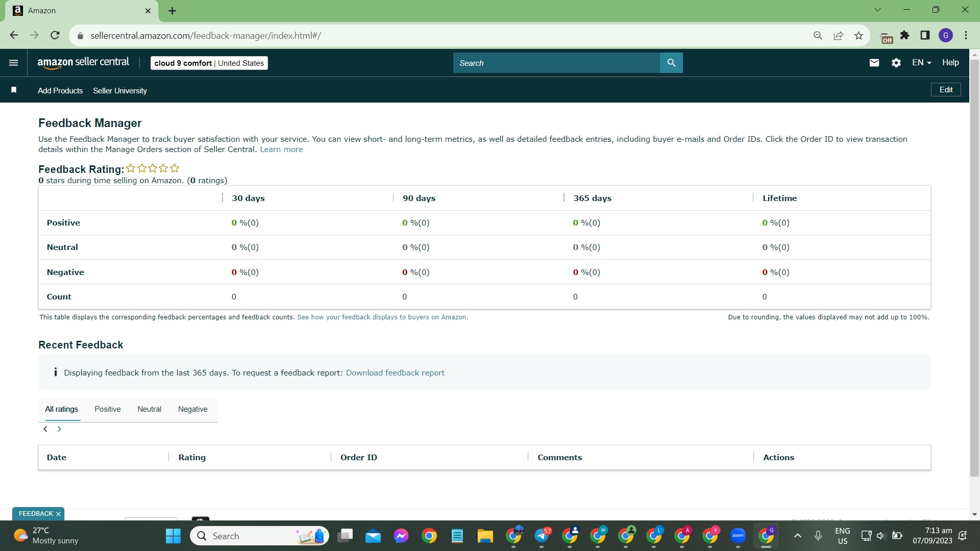Open the EN language dropdown

(922, 63)
